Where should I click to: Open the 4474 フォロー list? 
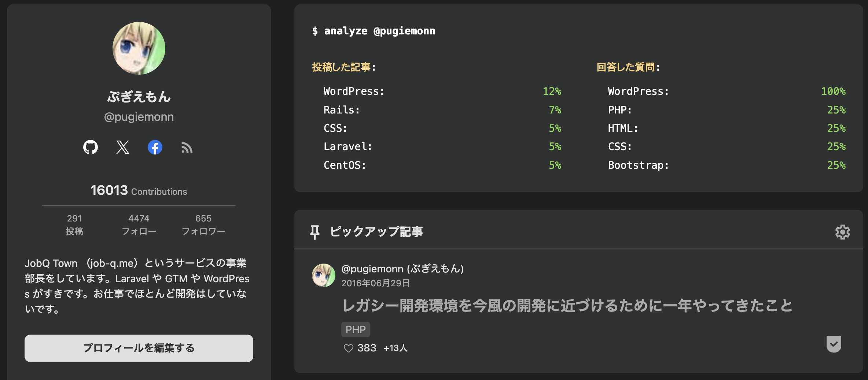click(x=139, y=224)
